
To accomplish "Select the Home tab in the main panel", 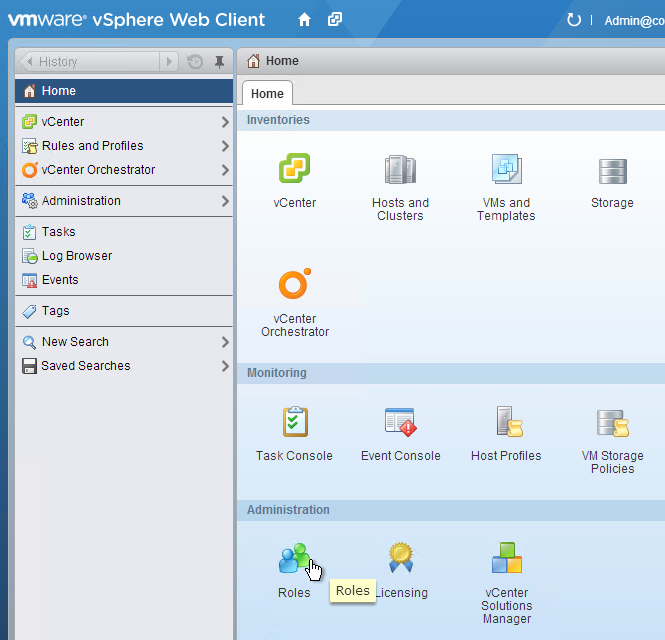I will (267, 93).
